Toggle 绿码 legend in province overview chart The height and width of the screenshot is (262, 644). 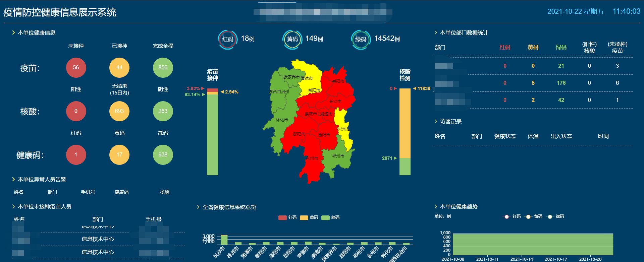click(330, 217)
